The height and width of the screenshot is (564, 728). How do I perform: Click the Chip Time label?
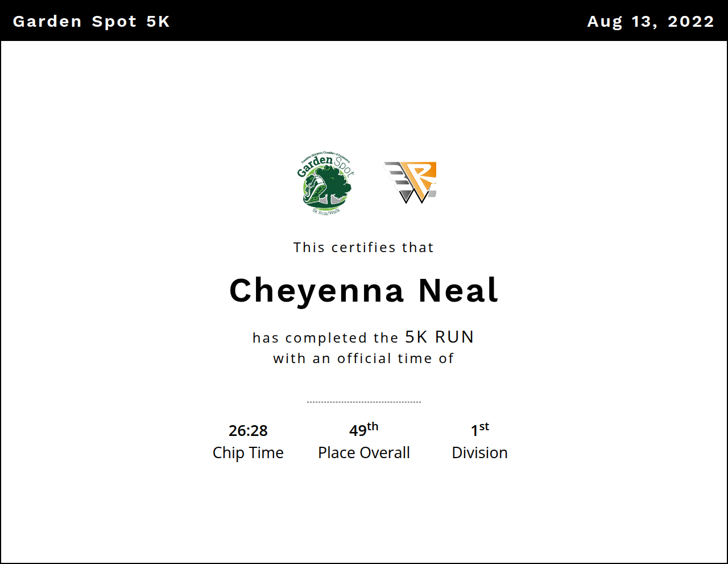tap(248, 453)
